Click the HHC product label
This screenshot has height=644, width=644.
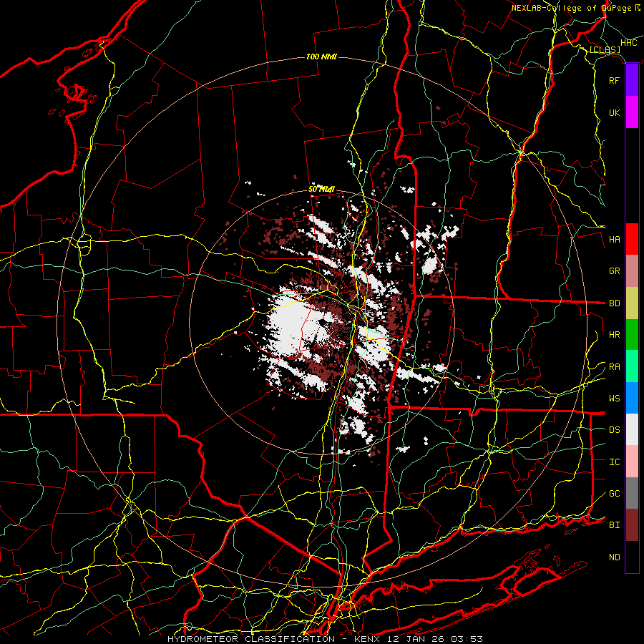(x=628, y=43)
